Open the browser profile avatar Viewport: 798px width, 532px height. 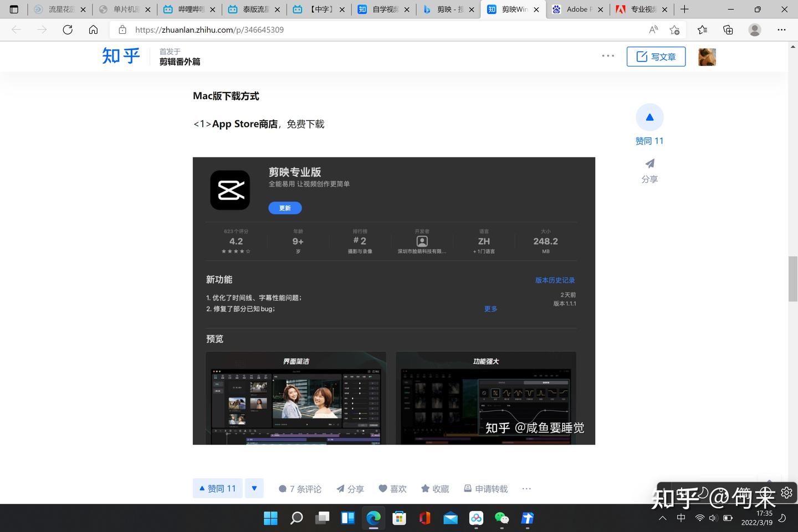click(x=755, y=30)
